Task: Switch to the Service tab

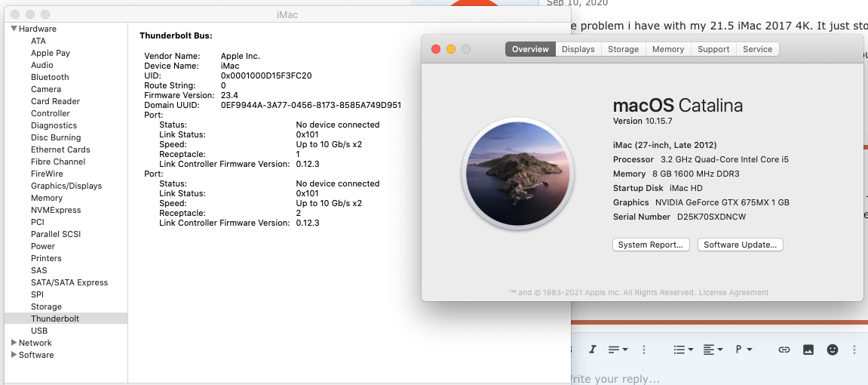Action: click(757, 49)
